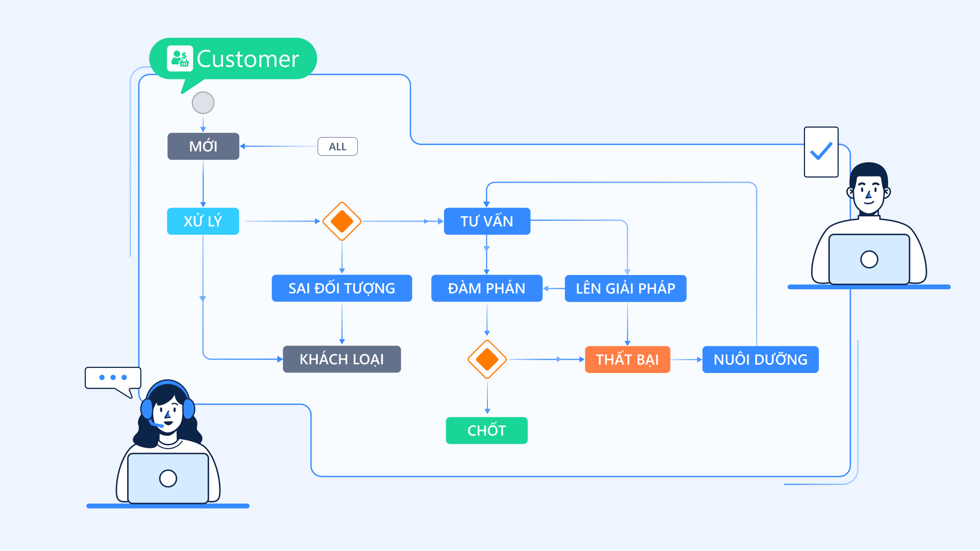980x551 pixels.
Task: Click the SAI ĐỐI TƯỢNG button
Action: click(x=341, y=288)
